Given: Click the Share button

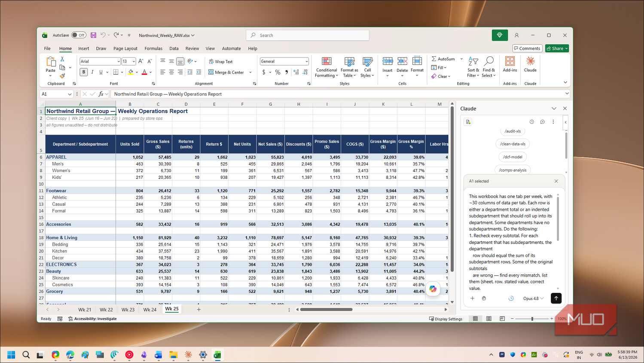Looking at the screenshot, I should pos(557,49).
